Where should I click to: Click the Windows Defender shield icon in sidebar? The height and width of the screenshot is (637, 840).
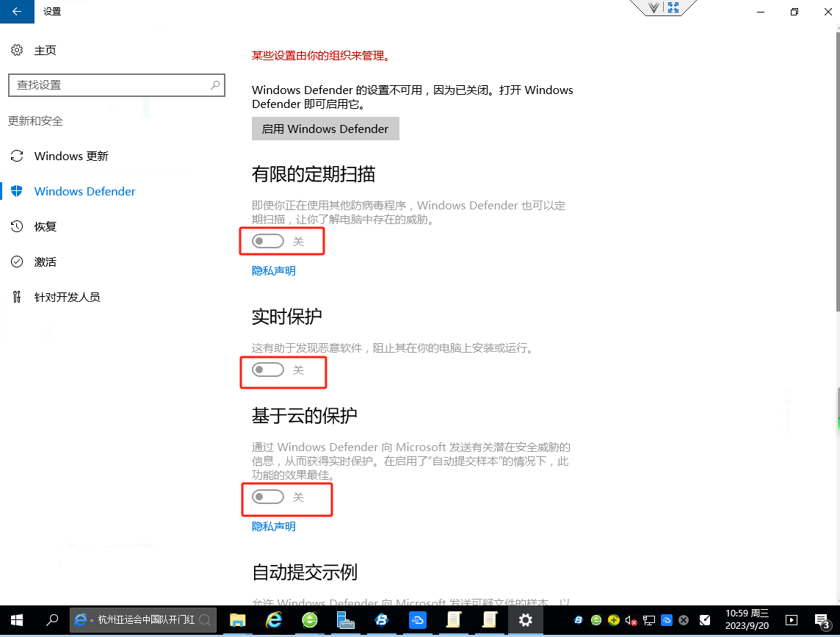click(x=17, y=192)
